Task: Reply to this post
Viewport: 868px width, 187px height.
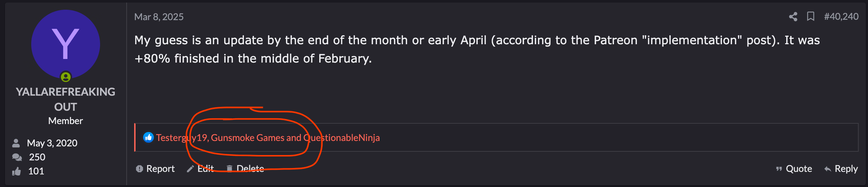Action: (841, 169)
